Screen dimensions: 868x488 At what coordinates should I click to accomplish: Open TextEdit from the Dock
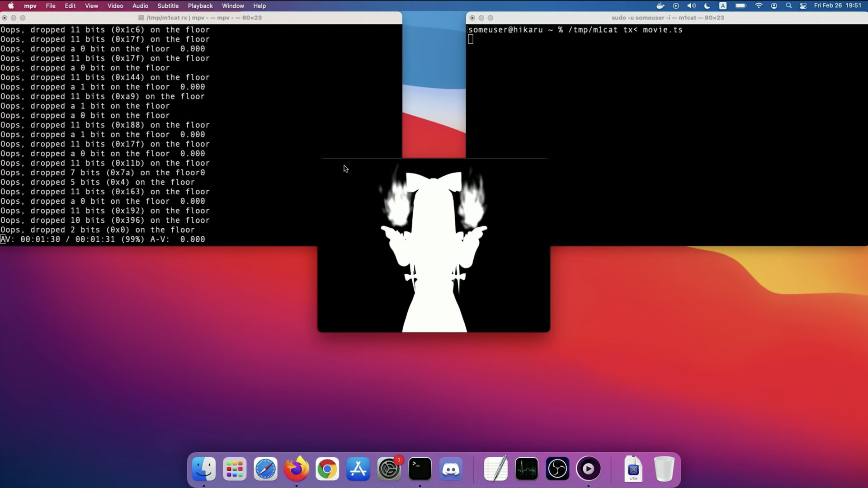pyautogui.click(x=496, y=469)
